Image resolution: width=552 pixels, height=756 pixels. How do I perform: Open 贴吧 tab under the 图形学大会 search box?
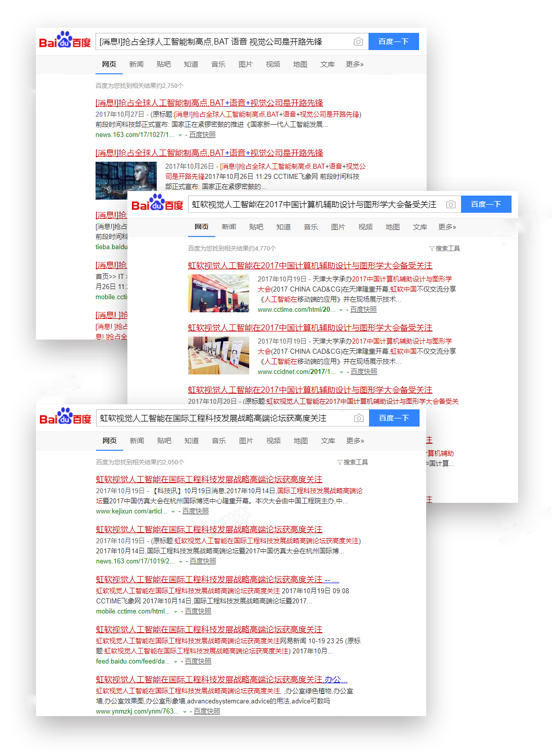click(256, 227)
